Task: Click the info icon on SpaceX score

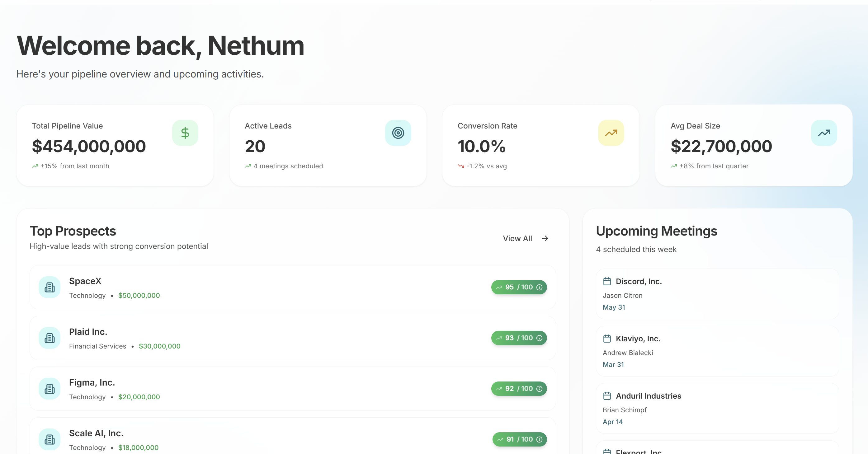Action: 540,287
